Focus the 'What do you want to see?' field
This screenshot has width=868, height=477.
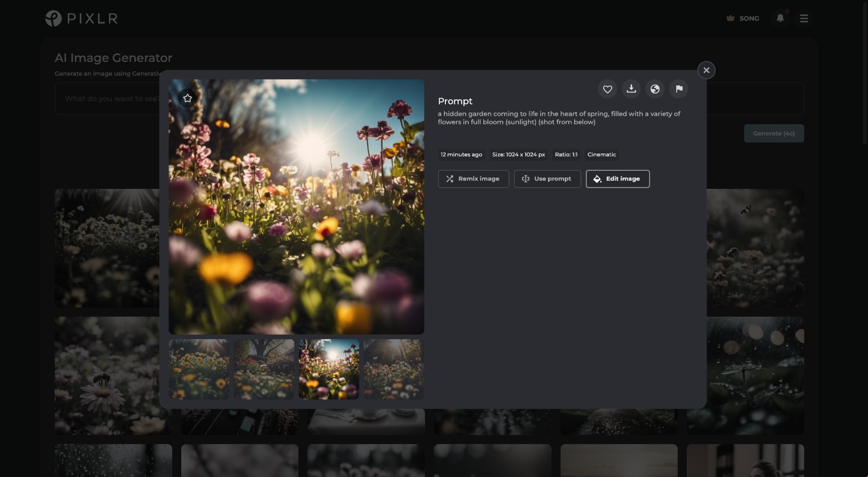click(112, 98)
